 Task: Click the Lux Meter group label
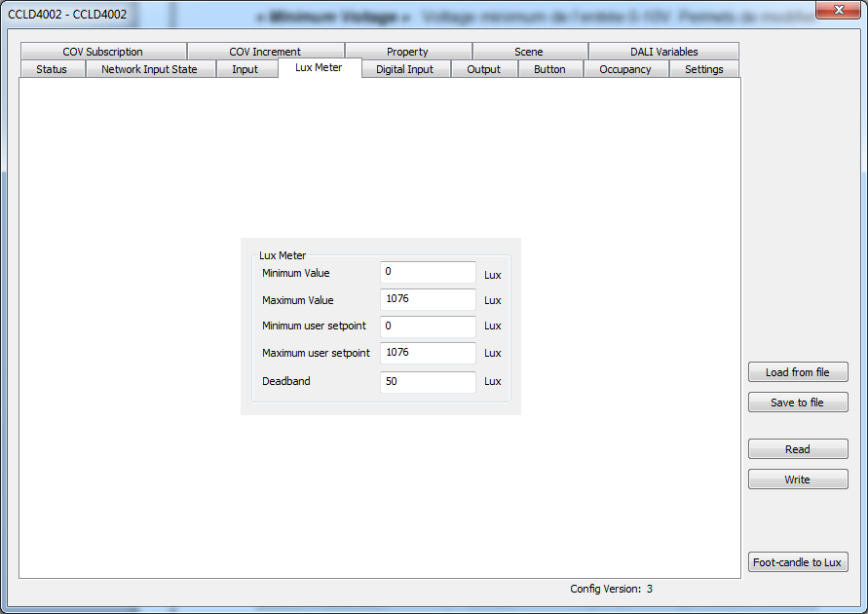[283, 255]
